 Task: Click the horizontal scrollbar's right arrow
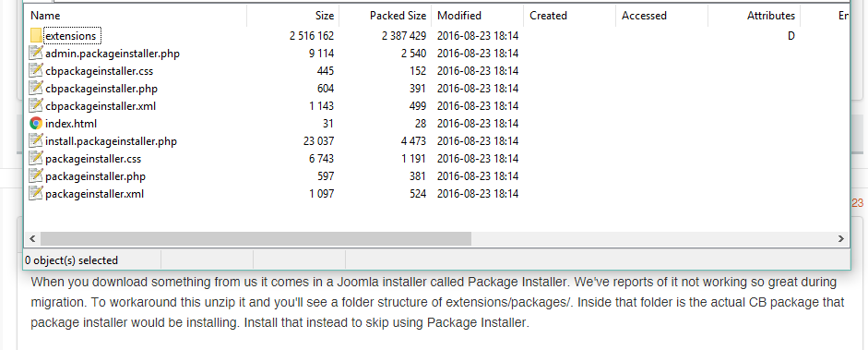(841, 238)
